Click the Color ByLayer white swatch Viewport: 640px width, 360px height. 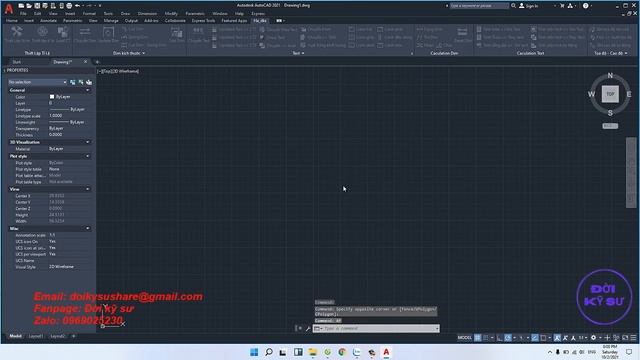point(52,97)
